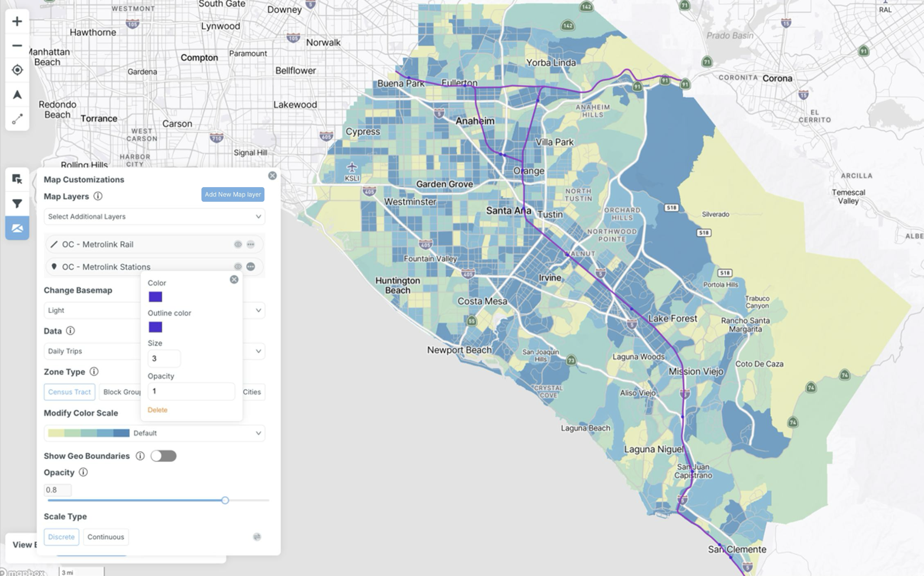Click the zoom in plus button
This screenshot has width=924, height=576.
17,21
